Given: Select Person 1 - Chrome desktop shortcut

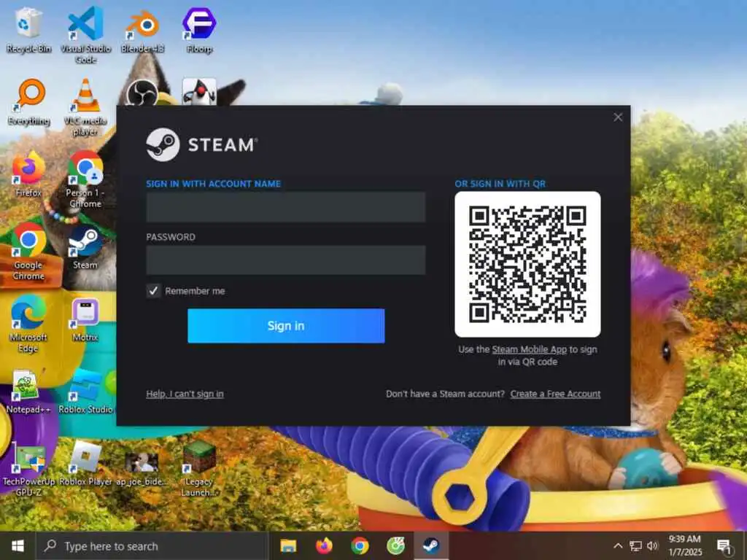Looking at the screenshot, I should click(x=85, y=179).
